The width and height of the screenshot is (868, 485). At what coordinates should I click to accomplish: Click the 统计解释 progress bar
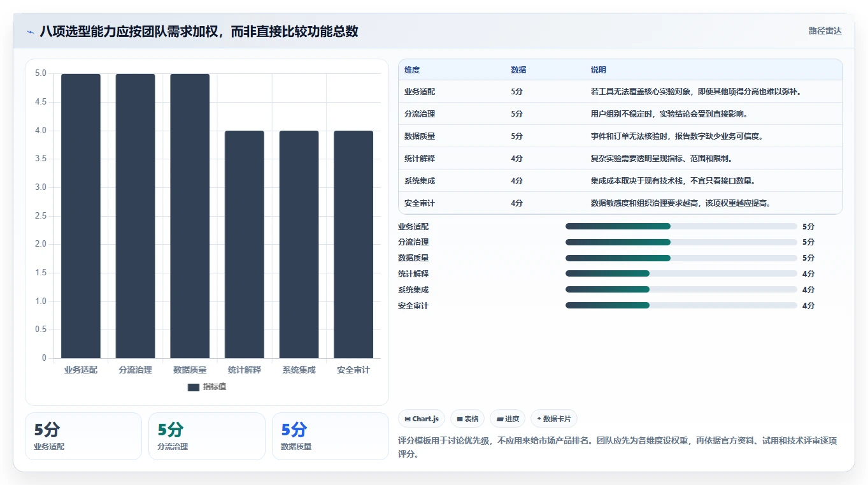tap(681, 273)
